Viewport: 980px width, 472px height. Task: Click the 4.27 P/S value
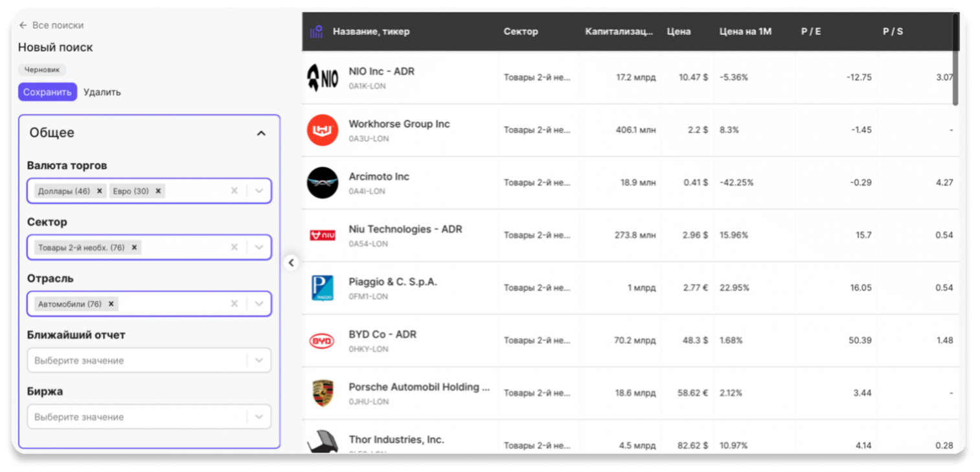(x=944, y=183)
